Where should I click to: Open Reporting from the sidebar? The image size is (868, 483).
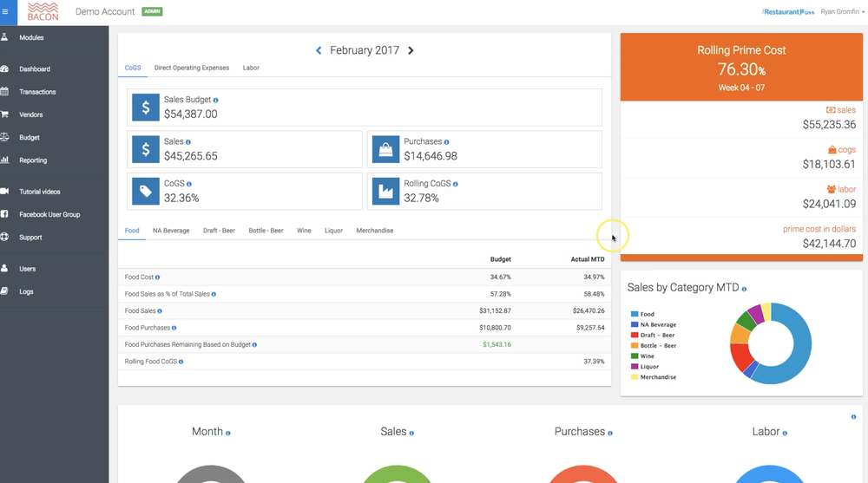tap(33, 160)
